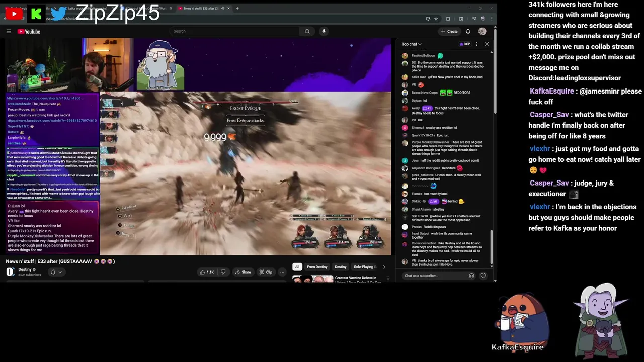644x362 pixels.
Task: Click the Conscious Robot chat message
Action: pyautogui.click(x=448, y=249)
